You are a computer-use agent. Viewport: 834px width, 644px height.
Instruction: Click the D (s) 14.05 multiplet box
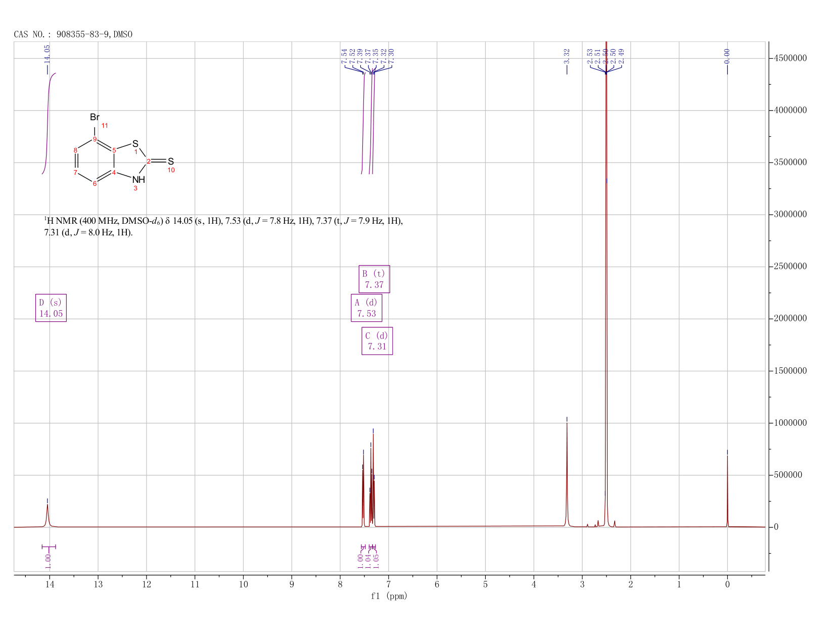(51, 308)
